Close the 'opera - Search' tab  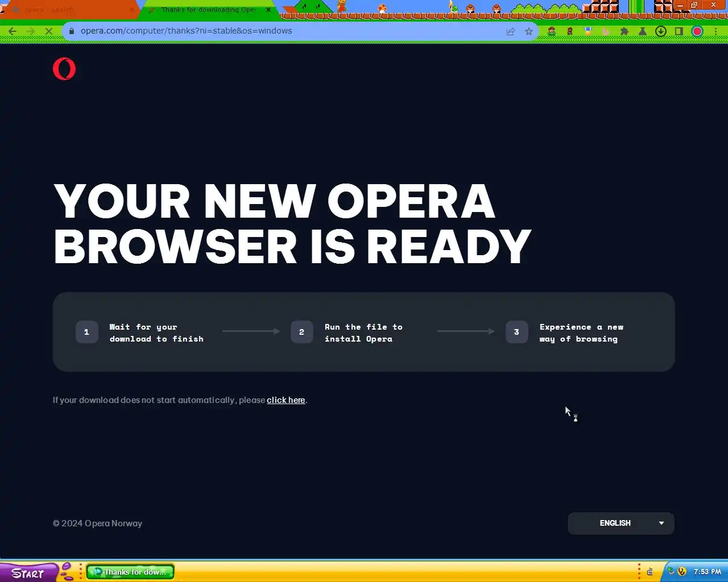[x=132, y=10]
